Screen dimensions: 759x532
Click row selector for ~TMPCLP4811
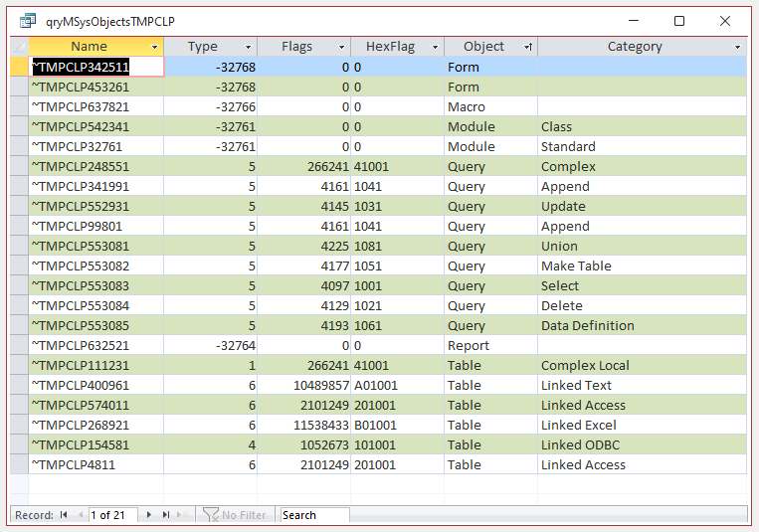[19, 464]
